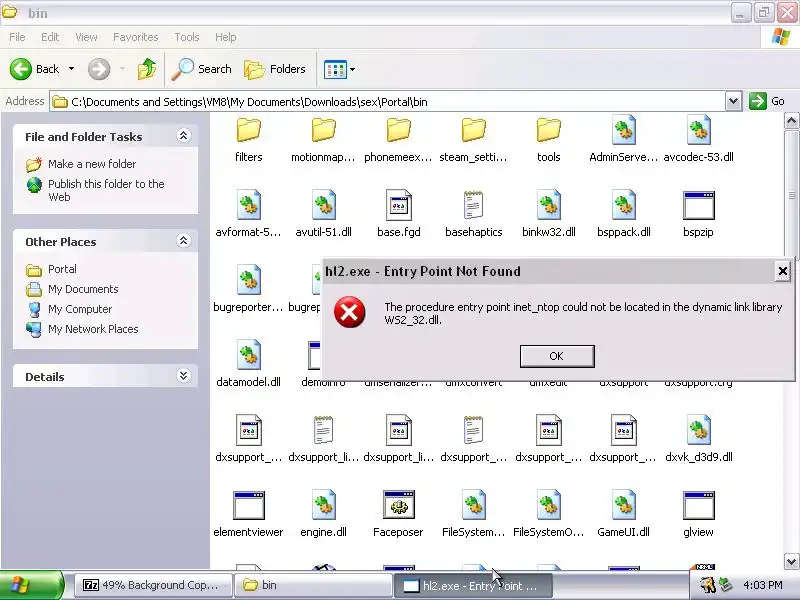Open the Help menu
Screen dimensions: 800x600
(x=226, y=37)
